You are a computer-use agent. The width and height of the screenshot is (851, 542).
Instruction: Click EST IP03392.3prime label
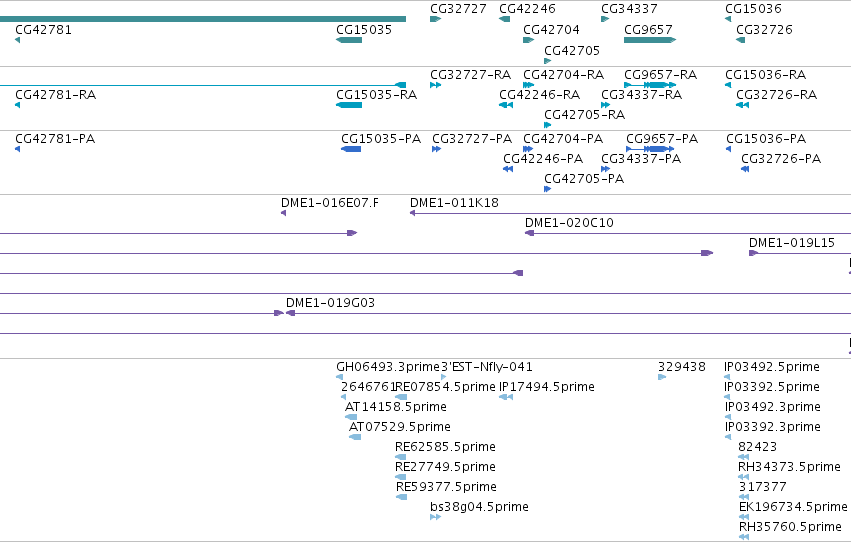pos(772,427)
